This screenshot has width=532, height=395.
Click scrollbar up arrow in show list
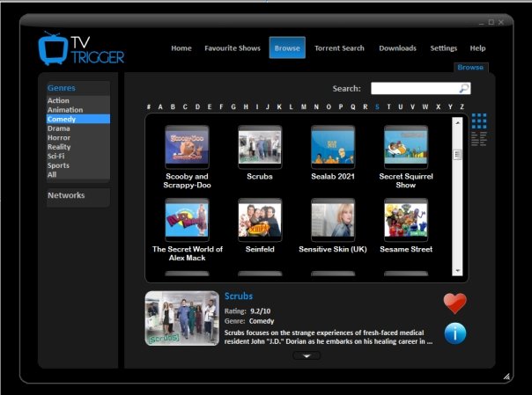(457, 122)
